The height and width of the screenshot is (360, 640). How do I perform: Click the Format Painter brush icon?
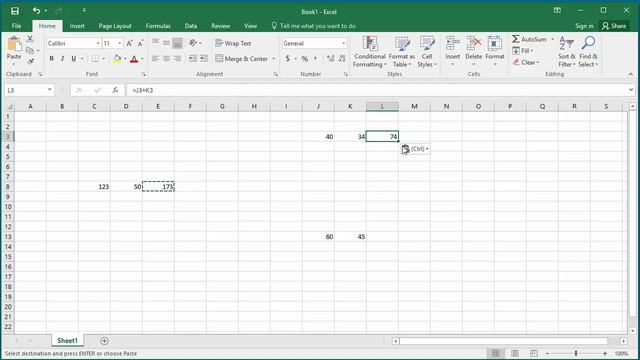tap(30, 62)
